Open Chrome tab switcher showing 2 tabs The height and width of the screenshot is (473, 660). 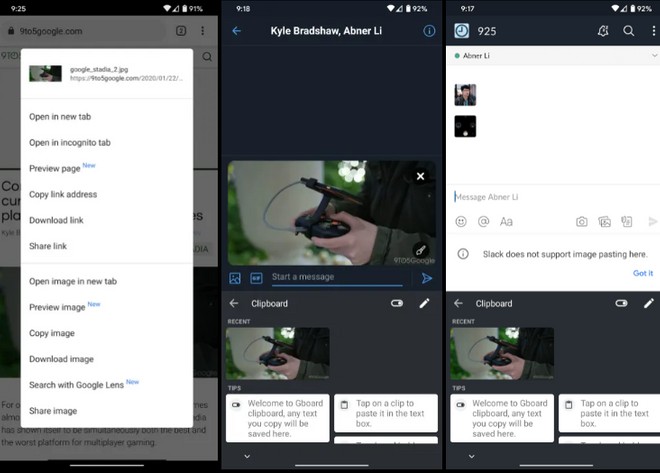pyautogui.click(x=181, y=31)
